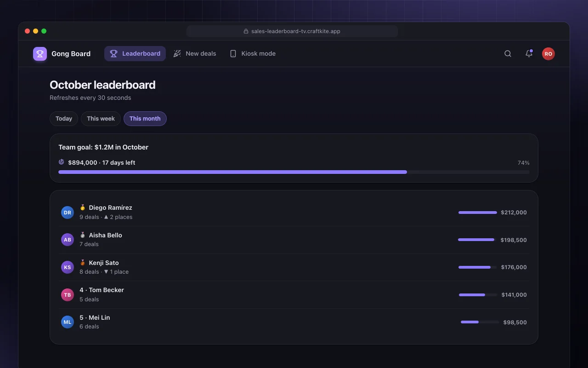Image resolution: width=588 pixels, height=368 pixels.
Task: Click Tom Becker's TB avatar
Action: tap(68, 294)
